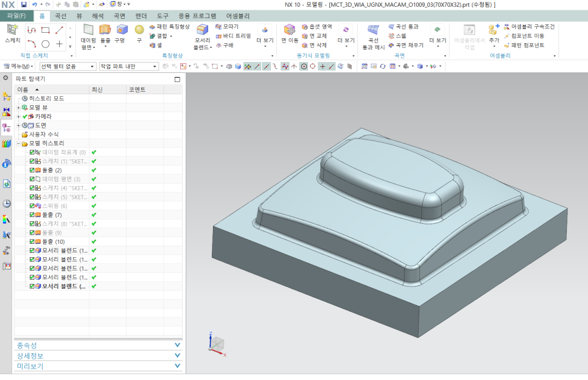Image resolution: width=588 pixels, height=380 pixels.
Task: Click the 모따기 (Chamfer) tool
Action: tap(227, 27)
